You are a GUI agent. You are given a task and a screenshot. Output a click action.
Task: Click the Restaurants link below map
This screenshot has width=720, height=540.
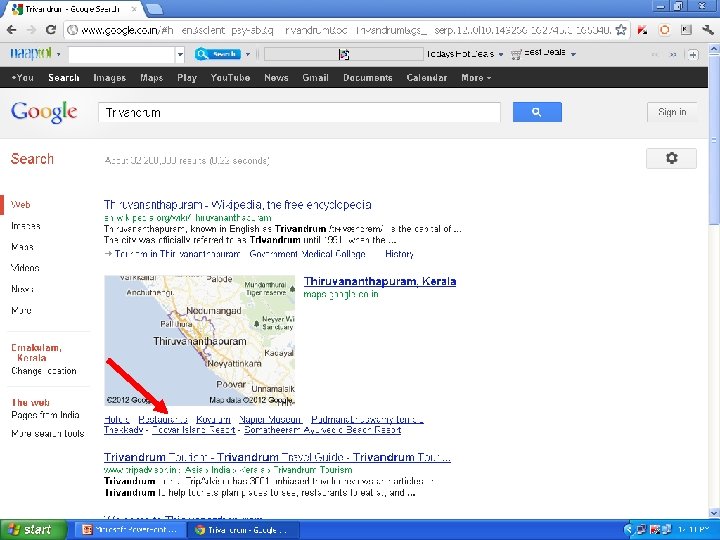click(163, 419)
